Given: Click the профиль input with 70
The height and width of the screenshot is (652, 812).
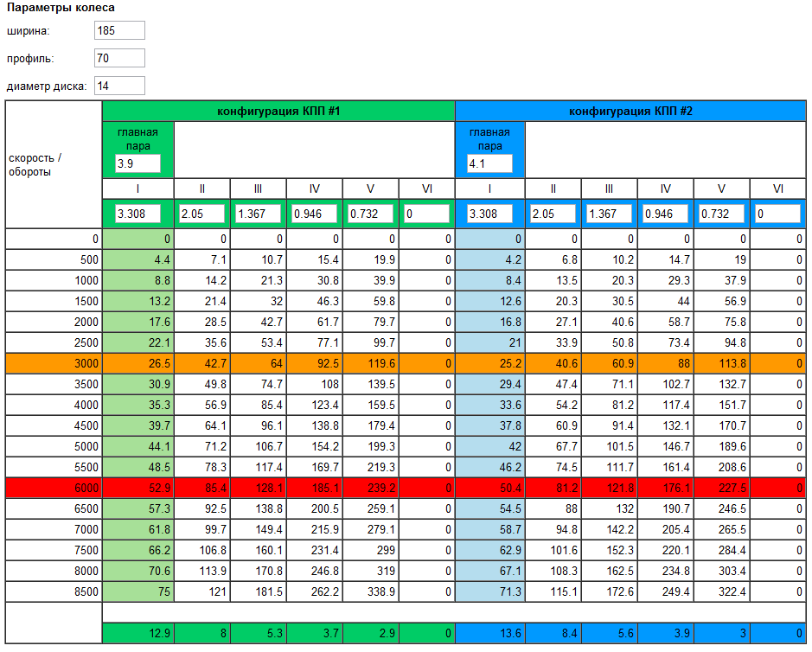Looking at the screenshot, I should point(119,58).
